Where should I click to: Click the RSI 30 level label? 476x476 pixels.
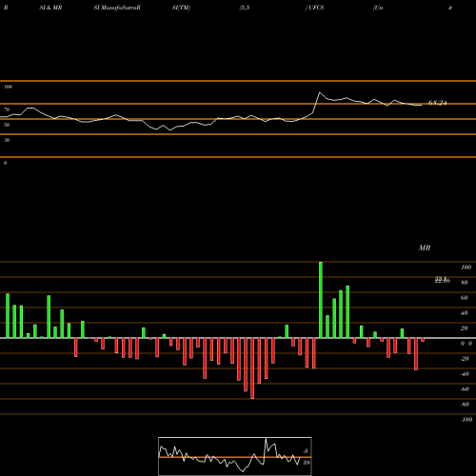7,140
